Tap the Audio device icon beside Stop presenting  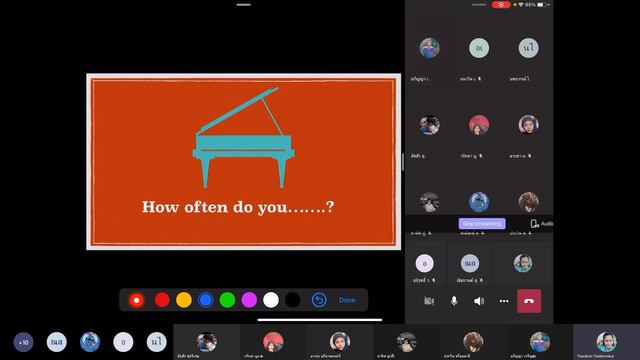coord(535,224)
